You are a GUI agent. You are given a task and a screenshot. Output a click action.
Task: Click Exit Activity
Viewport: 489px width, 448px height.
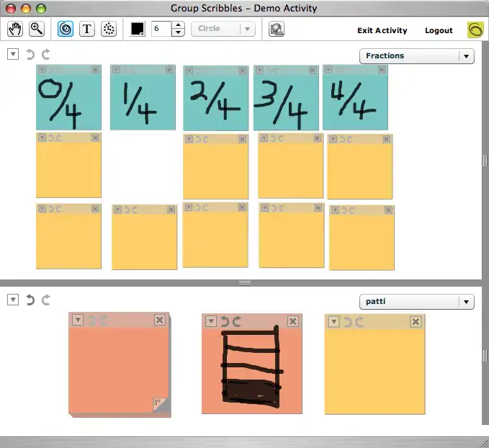(382, 30)
